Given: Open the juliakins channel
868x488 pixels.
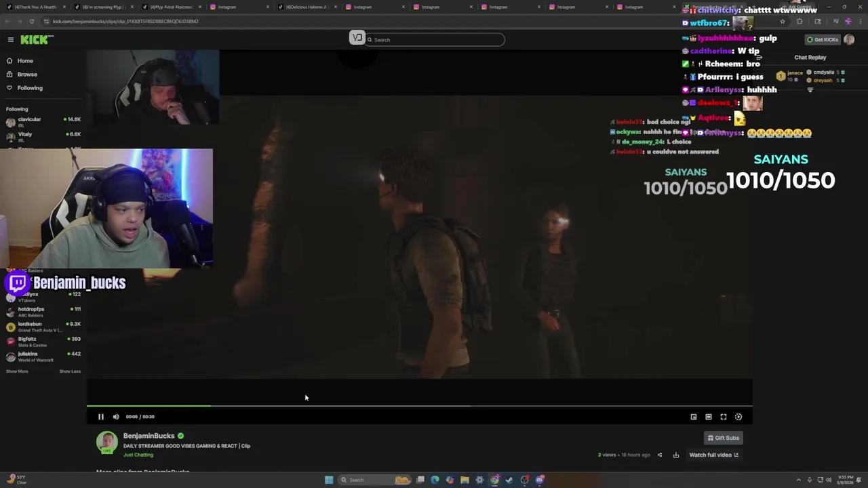Looking at the screenshot, I should [43, 357].
